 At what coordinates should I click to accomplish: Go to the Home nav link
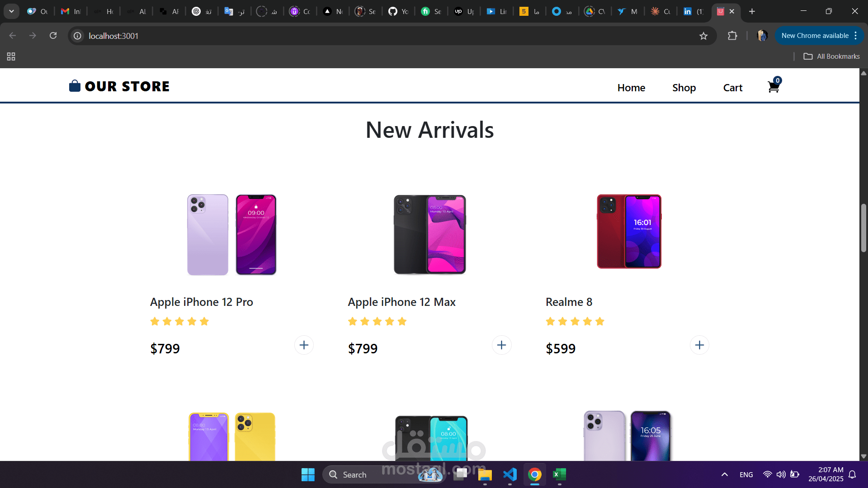point(631,88)
